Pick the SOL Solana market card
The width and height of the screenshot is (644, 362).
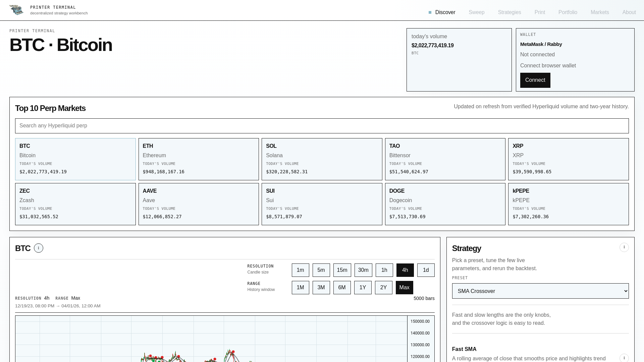[x=322, y=159]
